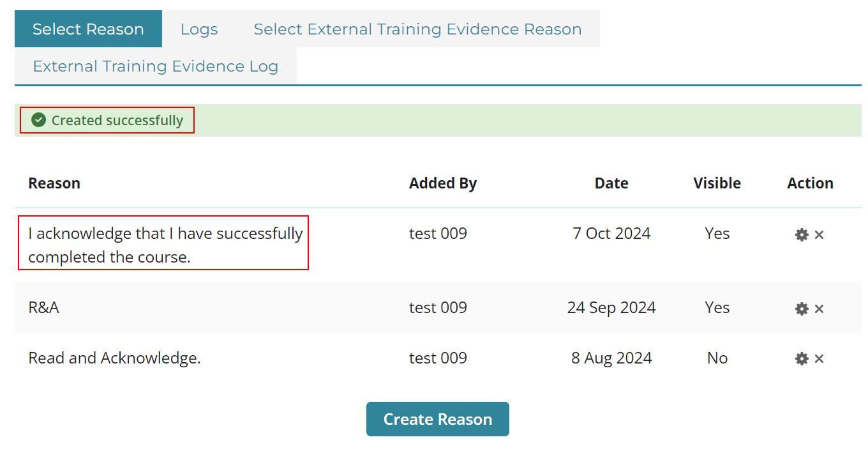Click the Date column header
Image resolution: width=868 pixels, height=451 pixels.
coord(611,183)
